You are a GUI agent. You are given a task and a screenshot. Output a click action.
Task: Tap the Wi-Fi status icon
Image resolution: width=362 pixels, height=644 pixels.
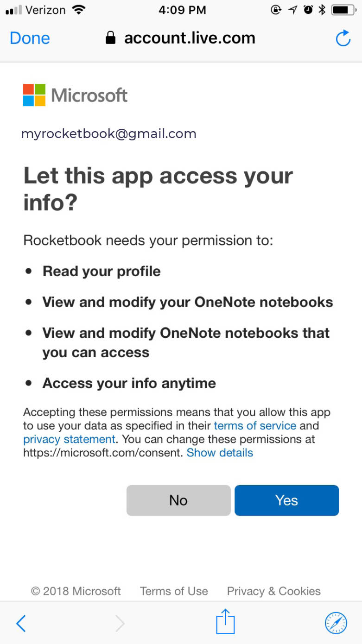coord(79,10)
